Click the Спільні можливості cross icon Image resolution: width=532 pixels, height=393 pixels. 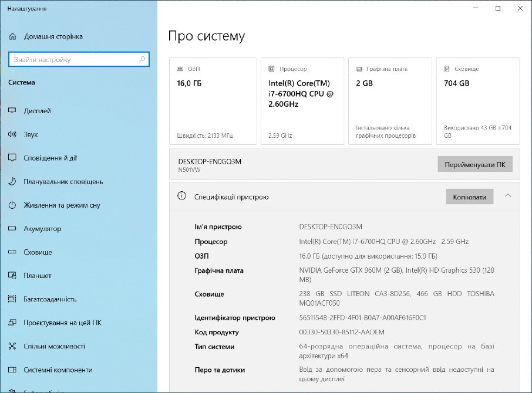(x=12, y=346)
